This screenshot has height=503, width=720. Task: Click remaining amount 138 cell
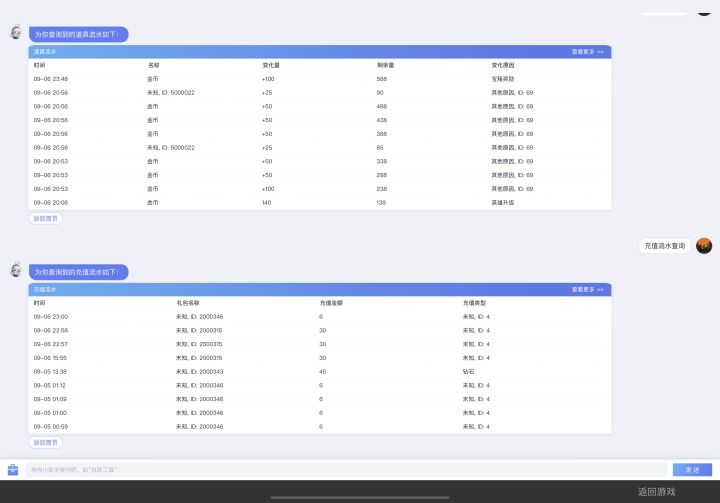[381, 203]
